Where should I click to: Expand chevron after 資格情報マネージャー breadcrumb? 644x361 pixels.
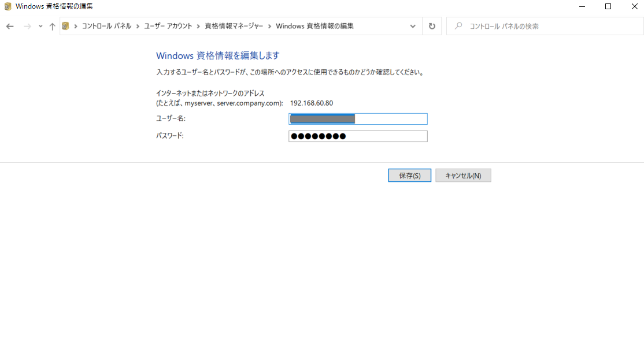[269, 26]
